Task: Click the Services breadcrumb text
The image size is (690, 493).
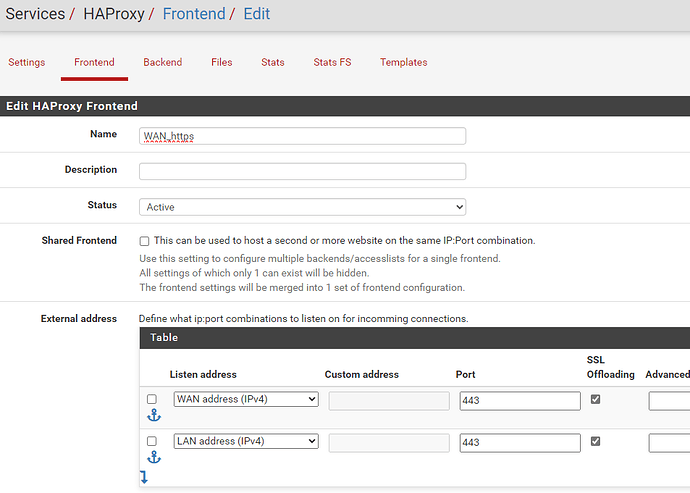Action: pos(35,14)
